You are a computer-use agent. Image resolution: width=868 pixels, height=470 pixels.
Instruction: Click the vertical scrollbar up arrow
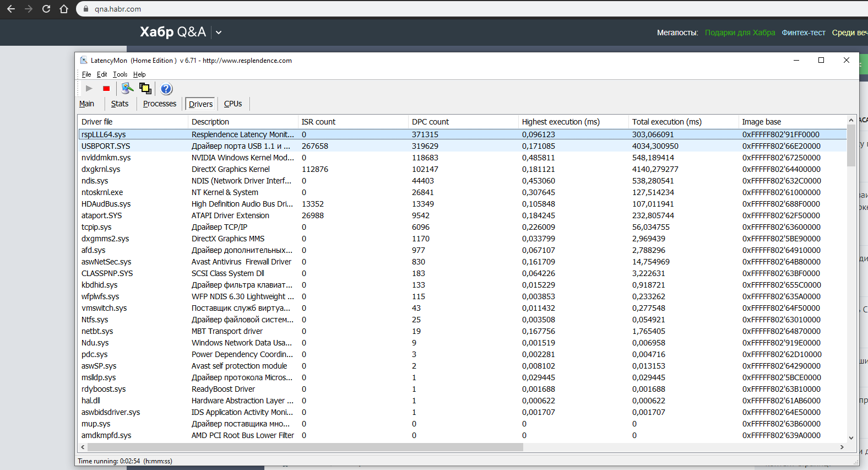851,120
